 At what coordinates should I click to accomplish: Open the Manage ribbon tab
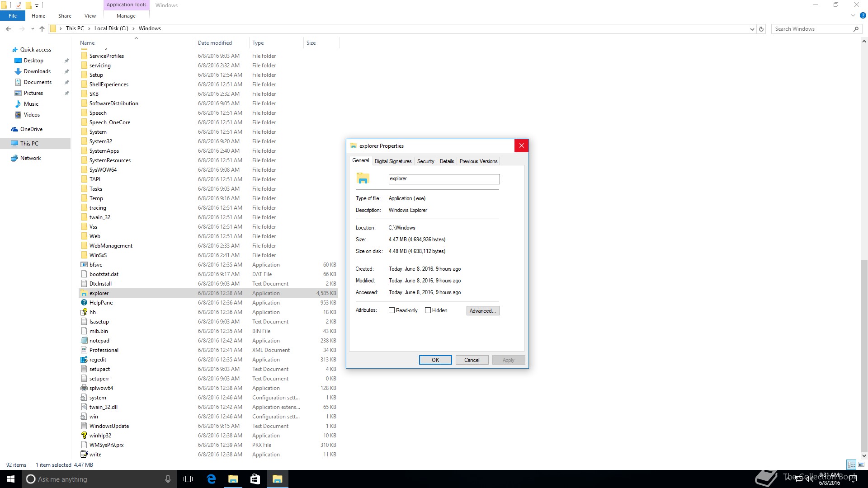click(x=126, y=16)
